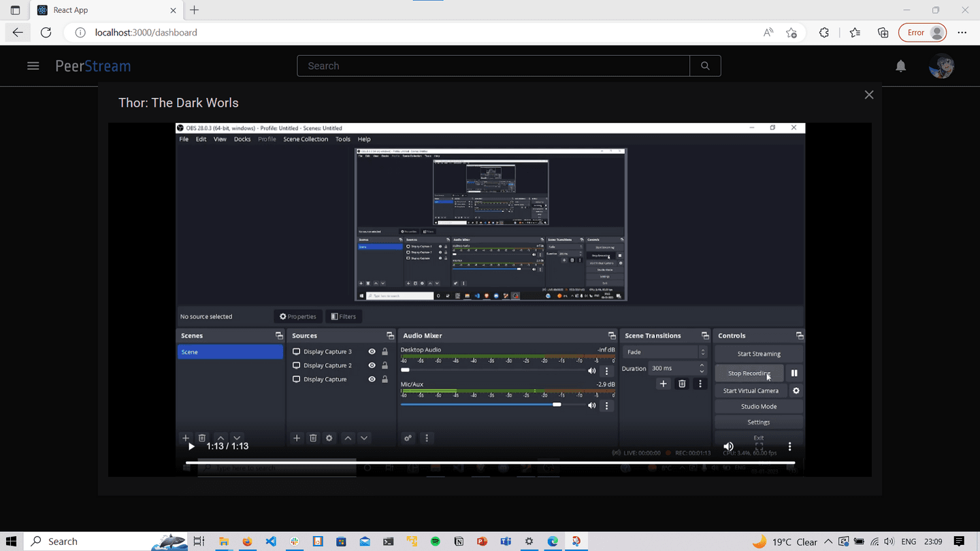This screenshot has height=551, width=980.
Task: Open Notion from taskbar
Action: [x=459, y=541]
